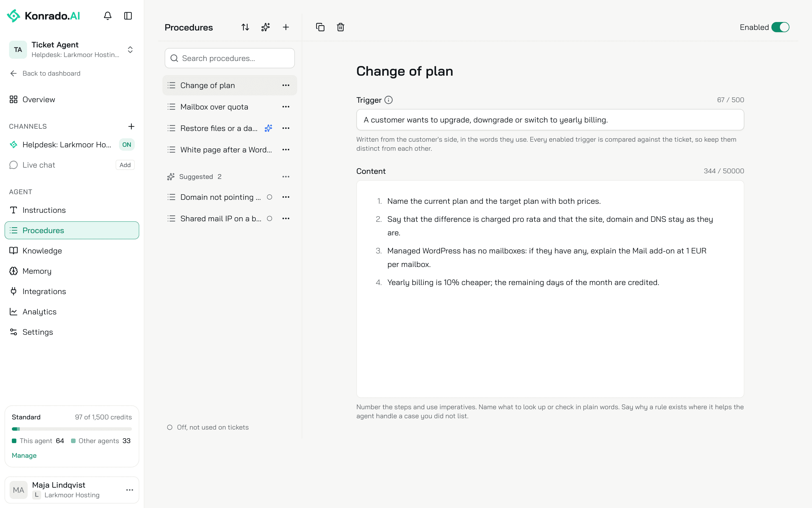The height and width of the screenshot is (508, 812).
Task: Open the Memory section
Action: (x=72, y=271)
